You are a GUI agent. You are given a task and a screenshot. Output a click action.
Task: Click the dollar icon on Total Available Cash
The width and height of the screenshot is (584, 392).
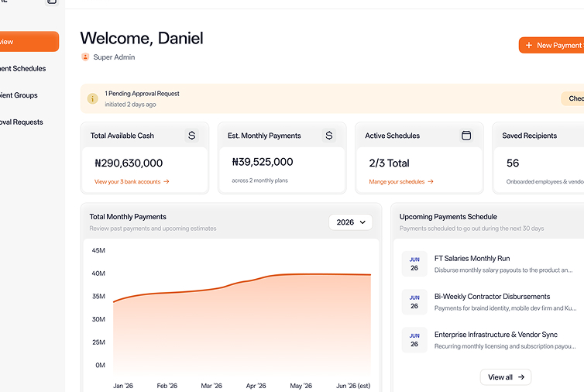coord(191,136)
